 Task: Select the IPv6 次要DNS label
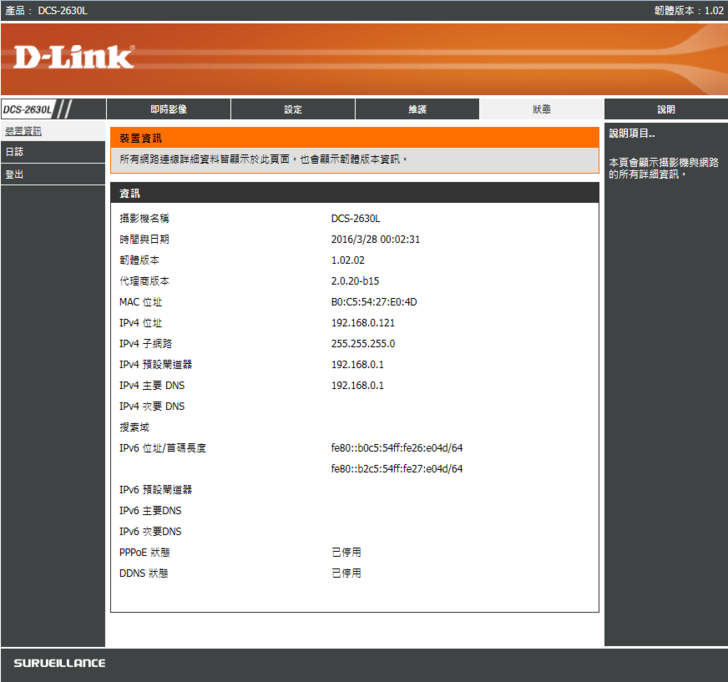tap(150, 532)
